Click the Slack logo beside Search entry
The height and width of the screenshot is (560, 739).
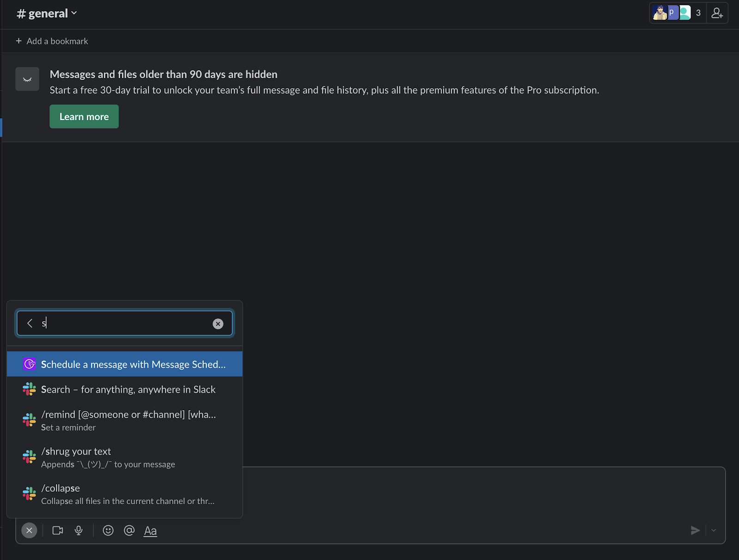coord(30,390)
